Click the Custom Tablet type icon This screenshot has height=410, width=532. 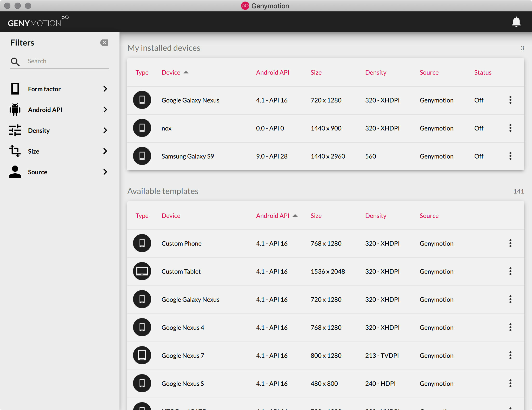tap(142, 271)
